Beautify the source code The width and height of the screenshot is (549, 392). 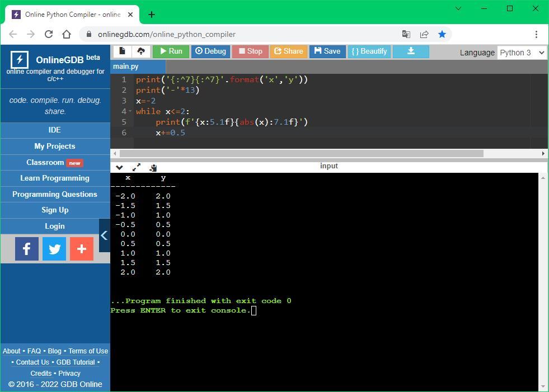pos(369,51)
